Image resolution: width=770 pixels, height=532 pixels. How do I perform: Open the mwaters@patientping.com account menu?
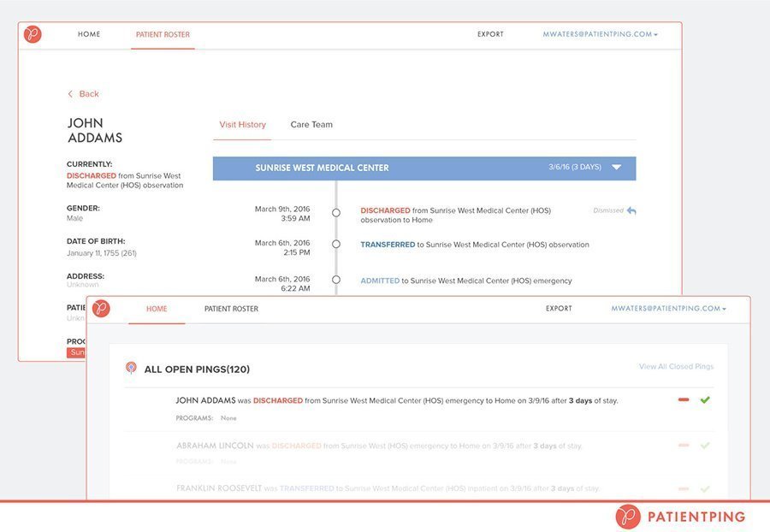pyautogui.click(x=599, y=33)
